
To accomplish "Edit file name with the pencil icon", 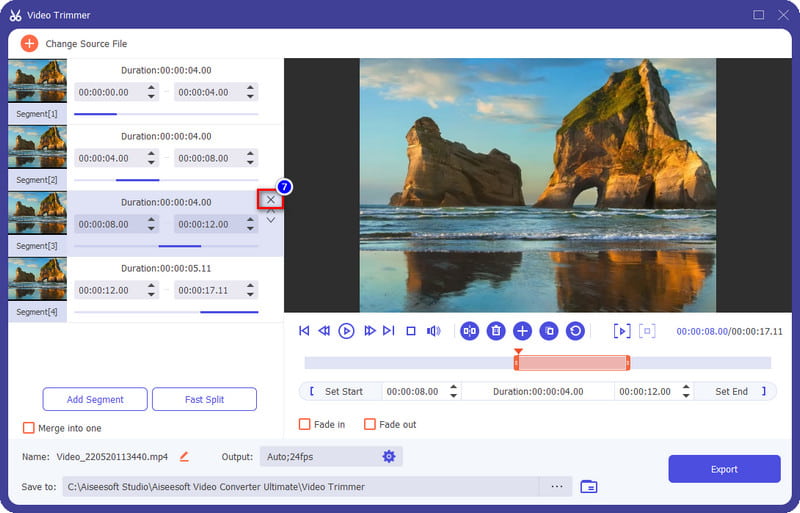I will 184,457.
